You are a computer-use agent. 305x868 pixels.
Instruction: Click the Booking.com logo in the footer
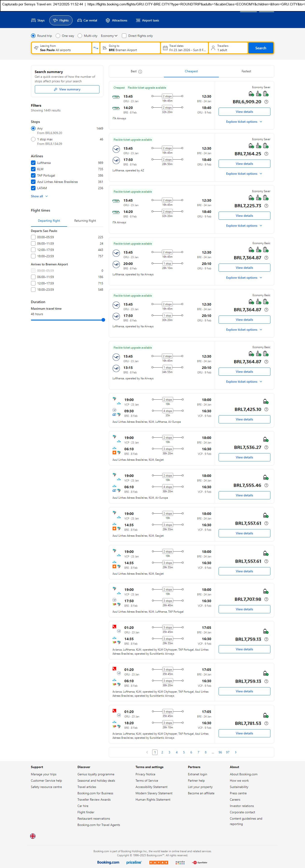pyautogui.click(x=108, y=862)
